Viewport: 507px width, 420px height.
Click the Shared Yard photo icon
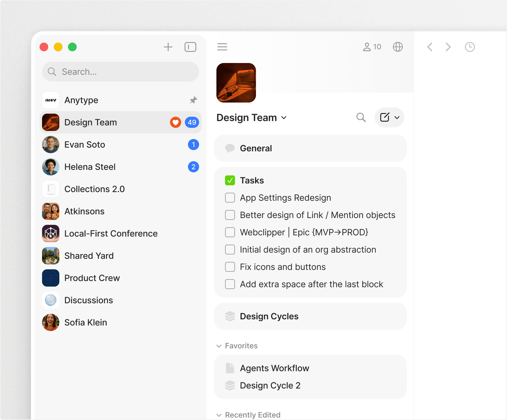coord(51,256)
